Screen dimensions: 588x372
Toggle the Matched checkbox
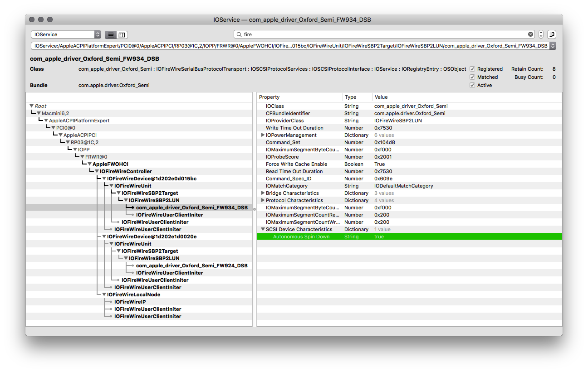(x=472, y=77)
